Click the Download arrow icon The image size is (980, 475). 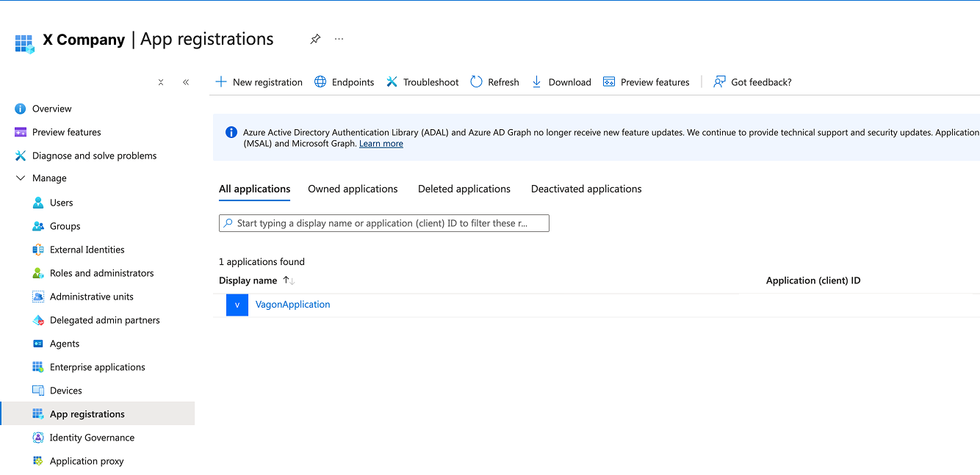536,81
